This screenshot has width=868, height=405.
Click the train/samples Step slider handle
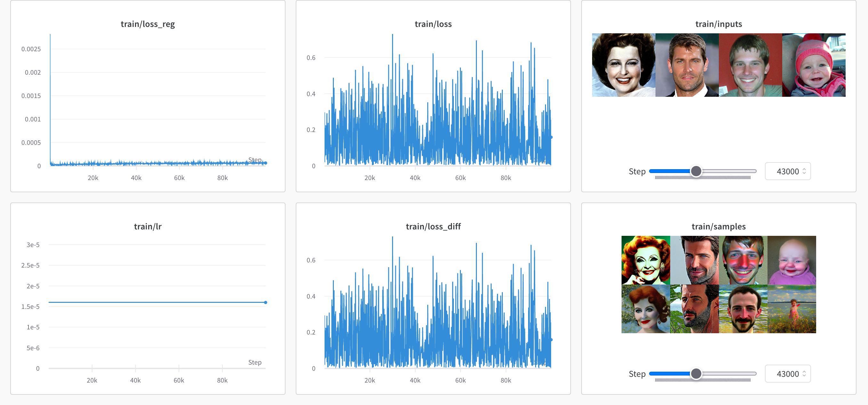[x=696, y=373]
